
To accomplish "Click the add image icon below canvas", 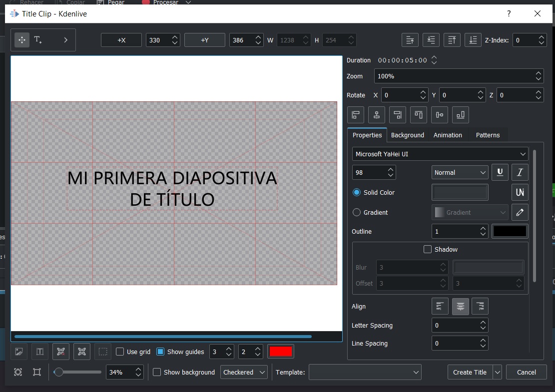I will 19,352.
